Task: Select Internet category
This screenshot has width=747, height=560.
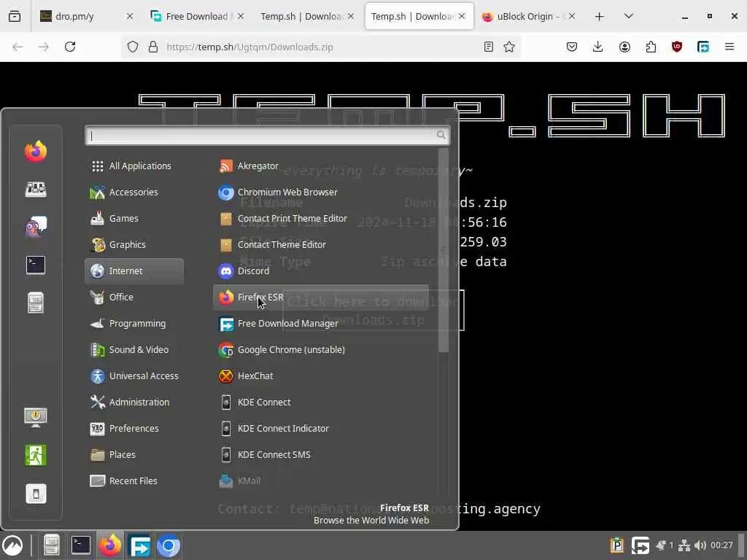Action: pos(134,271)
